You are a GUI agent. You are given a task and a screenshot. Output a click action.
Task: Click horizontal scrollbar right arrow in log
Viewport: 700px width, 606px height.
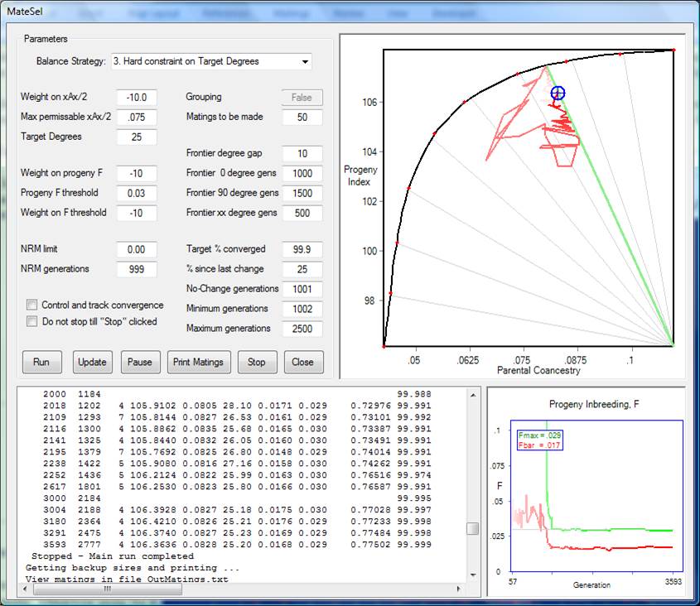[458, 589]
